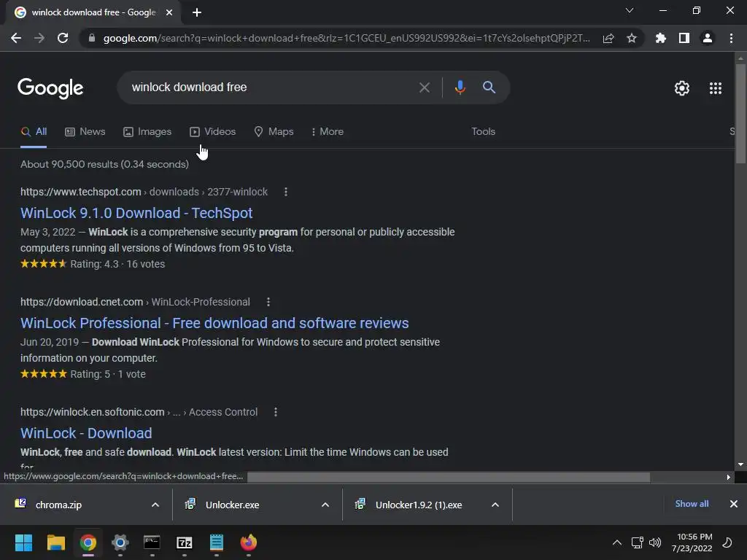747x560 pixels.
Task: Open the Windows Start menu
Action: 23,542
